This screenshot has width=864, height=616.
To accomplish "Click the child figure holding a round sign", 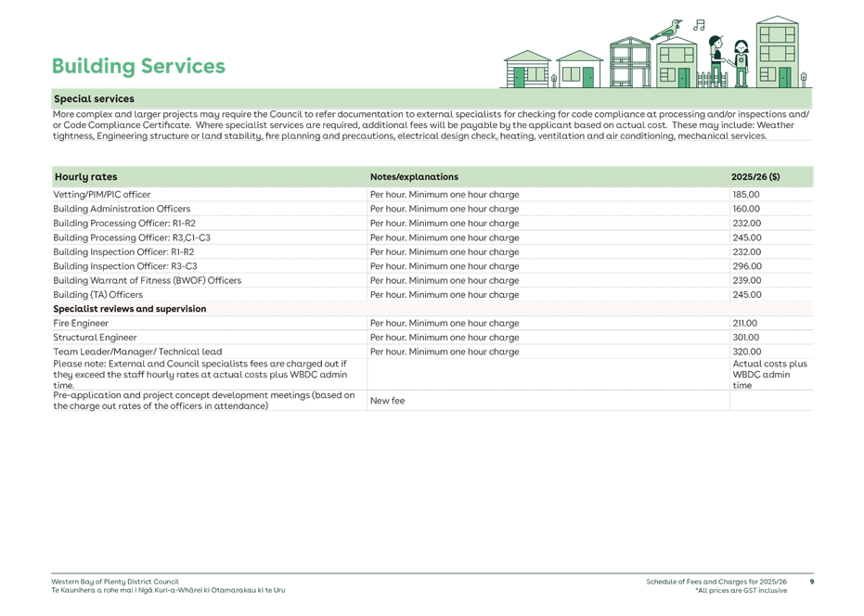I will pyautogui.click(x=741, y=61).
